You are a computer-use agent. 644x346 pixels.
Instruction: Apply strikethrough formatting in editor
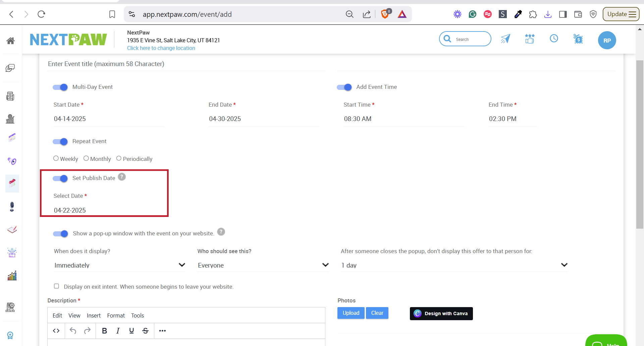[145, 331]
